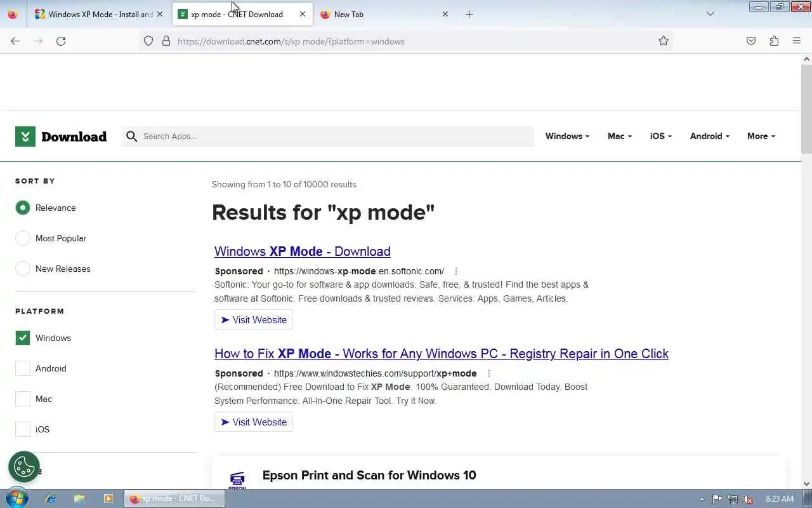Viewport: 812px width, 508px height.
Task: Click the browser URL address bar
Action: [x=406, y=41]
